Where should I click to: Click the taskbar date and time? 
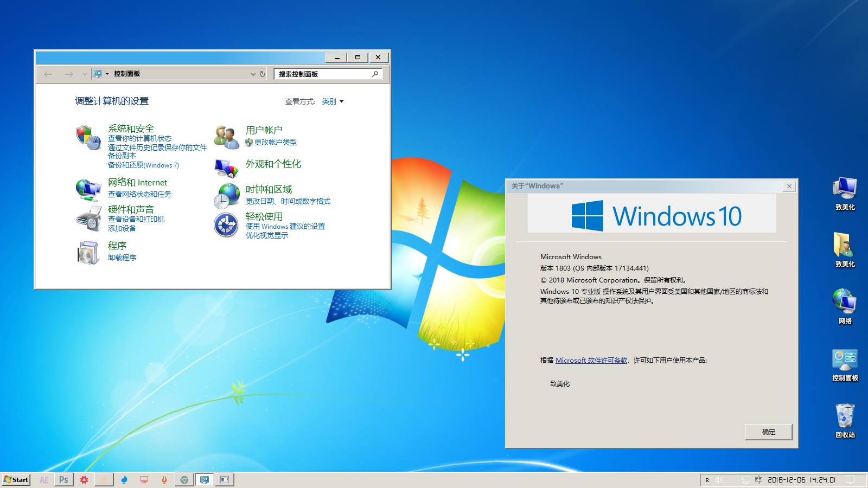click(x=801, y=480)
